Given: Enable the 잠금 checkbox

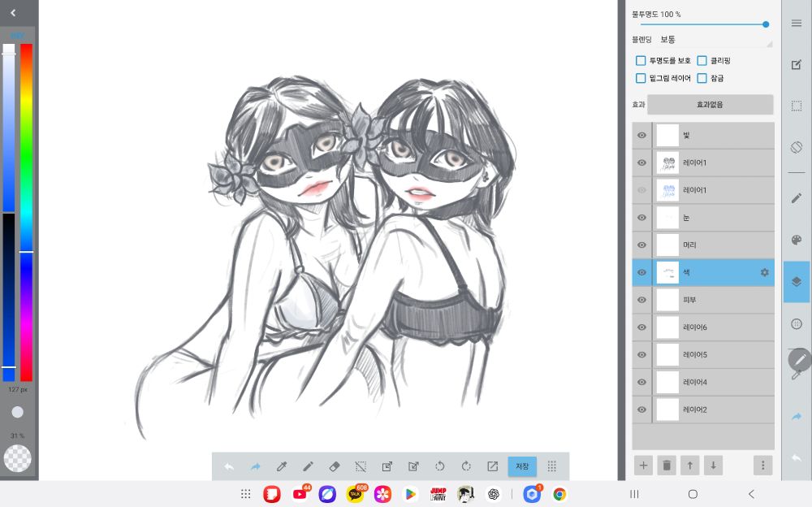Looking at the screenshot, I should click(702, 78).
